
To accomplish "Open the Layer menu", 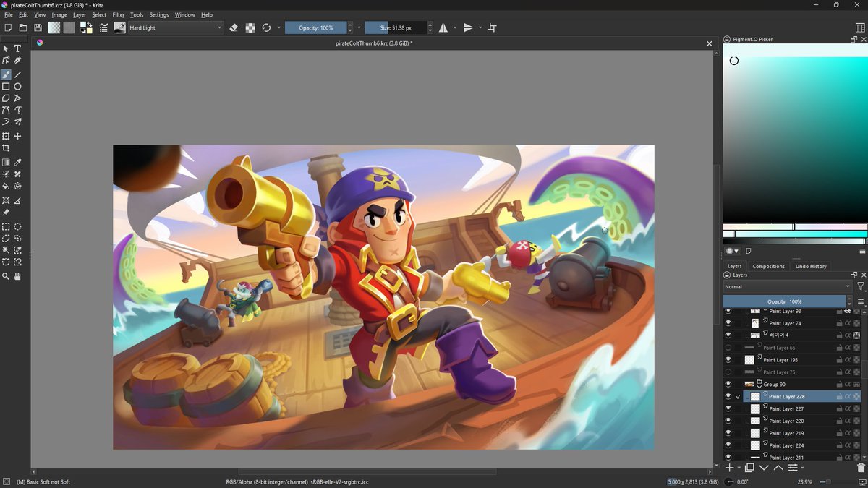I will 80,14.
